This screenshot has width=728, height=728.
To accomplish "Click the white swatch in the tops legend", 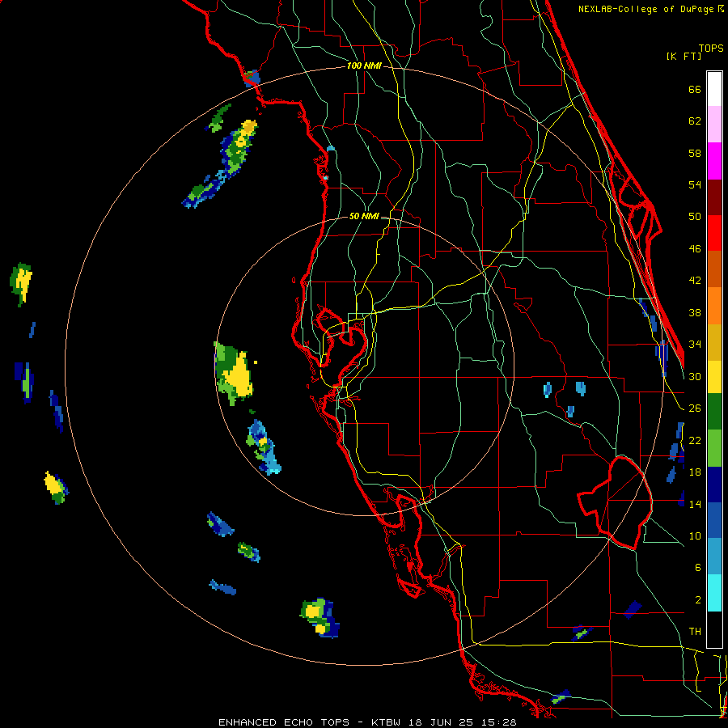I will coord(714,89).
